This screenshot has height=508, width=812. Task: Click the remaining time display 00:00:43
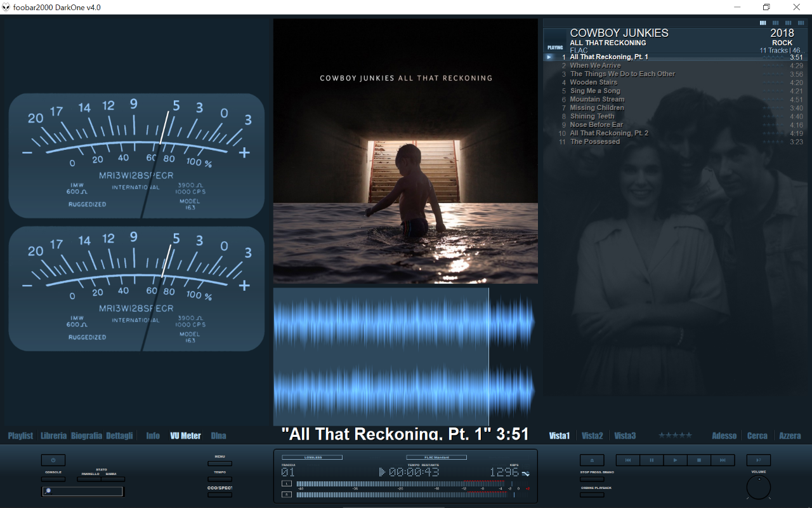[414, 472]
